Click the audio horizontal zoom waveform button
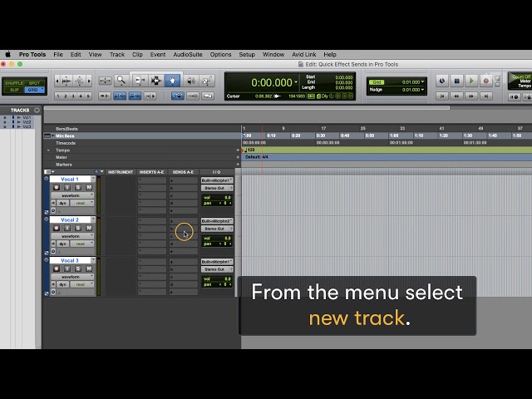Image resolution: width=532 pixels, height=399 pixels. [66, 81]
